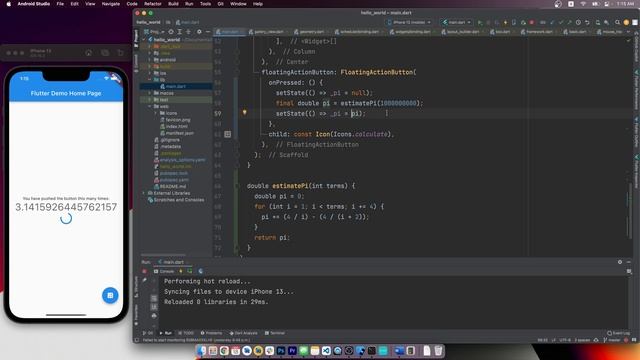Open the Tools menu

point(205,4)
